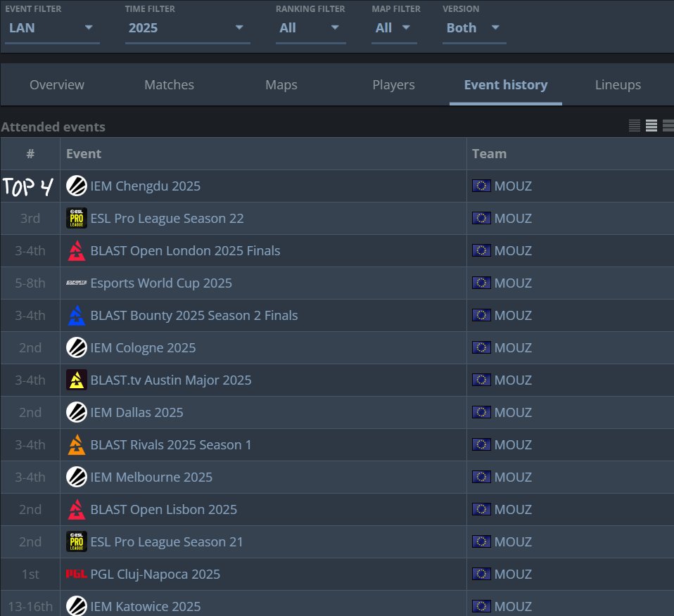Switch to medium row density view
This screenshot has width=674, height=616.
651,125
